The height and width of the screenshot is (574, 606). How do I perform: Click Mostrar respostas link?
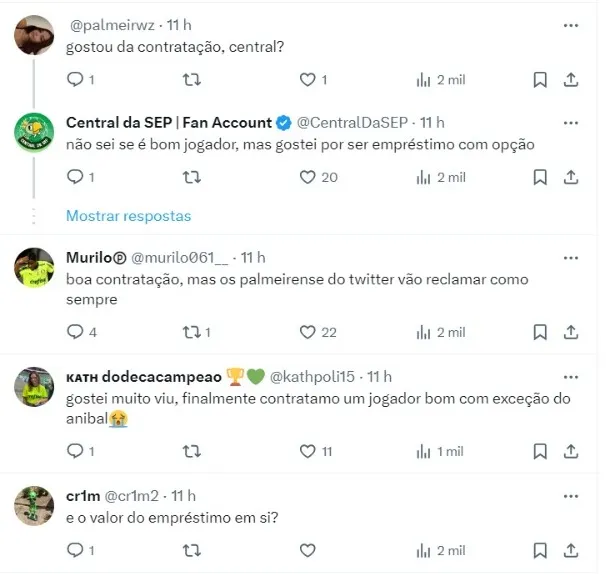(x=128, y=216)
